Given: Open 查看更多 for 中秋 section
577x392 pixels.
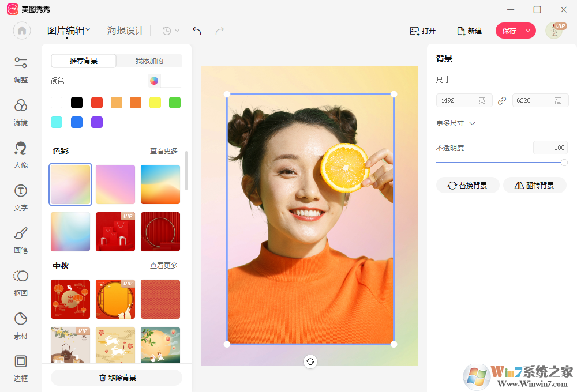Looking at the screenshot, I should point(164,266).
